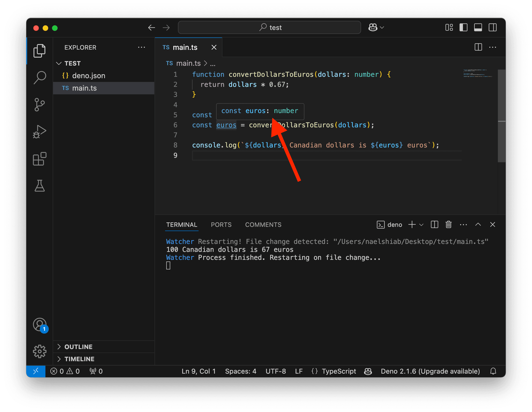Open the Run and Debug view
Viewport: 532px width, 412px height.
[x=40, y=132]
